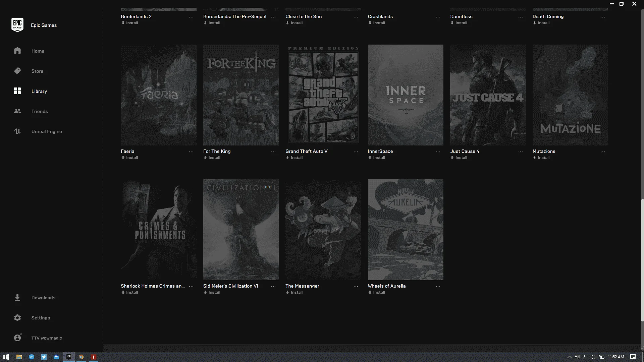The width and height of the screenshot is (644, 362).
Task: Open options menu for Borderlands 2
Action: (x=191, y=17)
